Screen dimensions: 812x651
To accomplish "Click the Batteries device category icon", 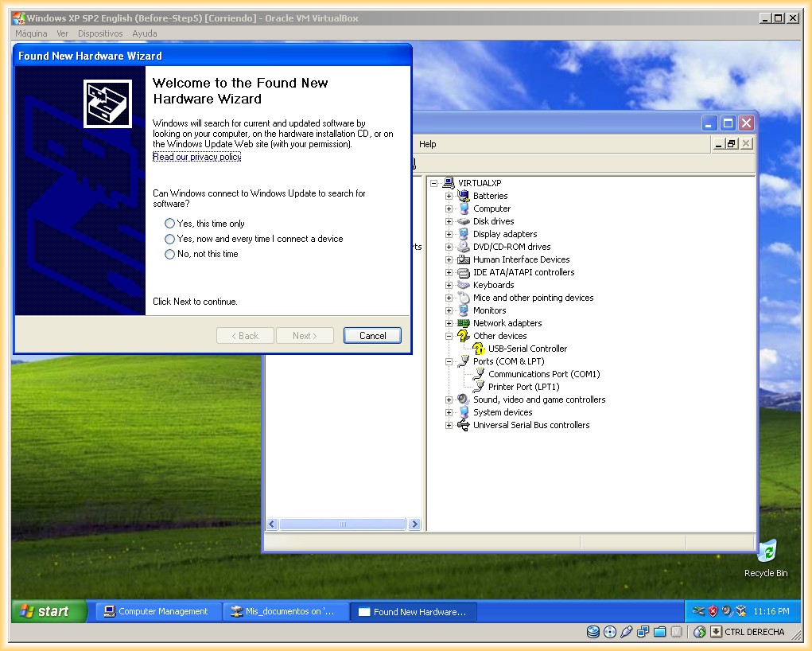I will [464, 196].
